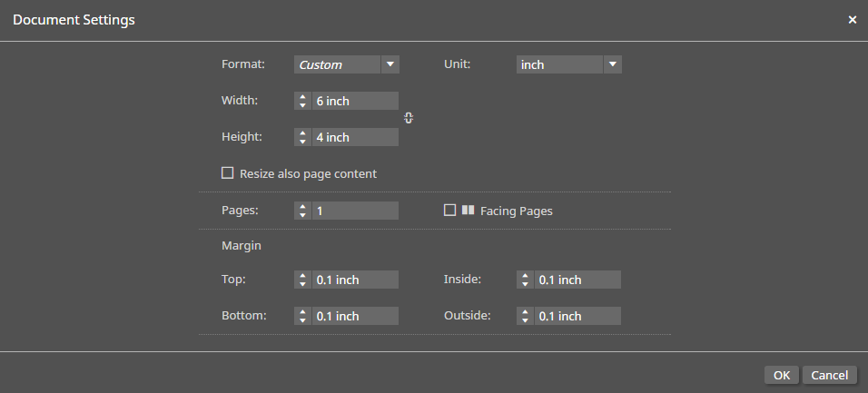Screen dimensions: 868x393
Task: Focus the Height field showing 4 inch
Action: (x=355, y=138)
